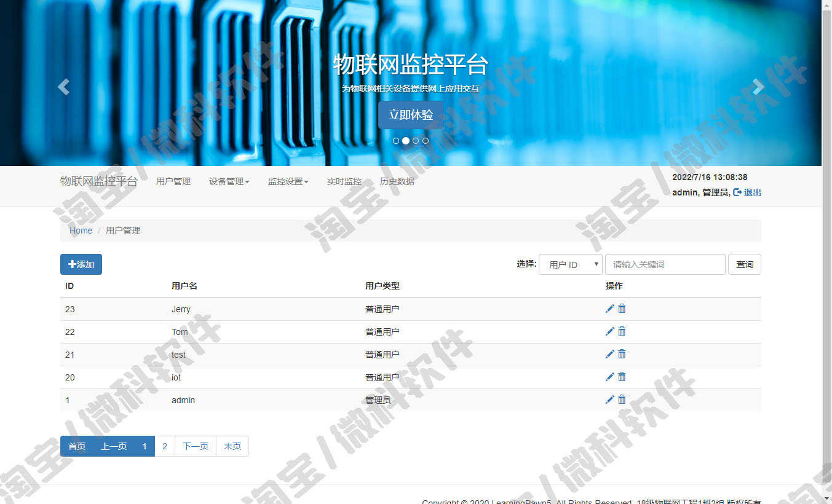
Task: Open 实时监控 in the navbar
Action: pos(344,181)
